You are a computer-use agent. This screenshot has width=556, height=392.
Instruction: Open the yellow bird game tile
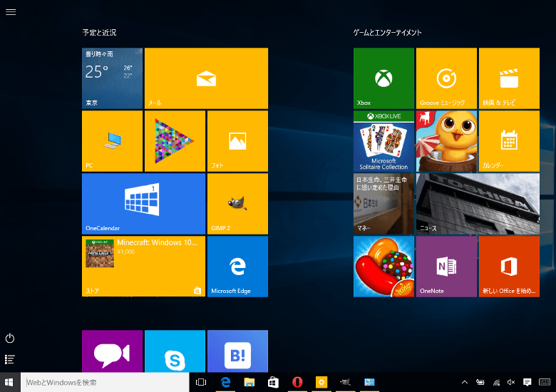(446, 141)
